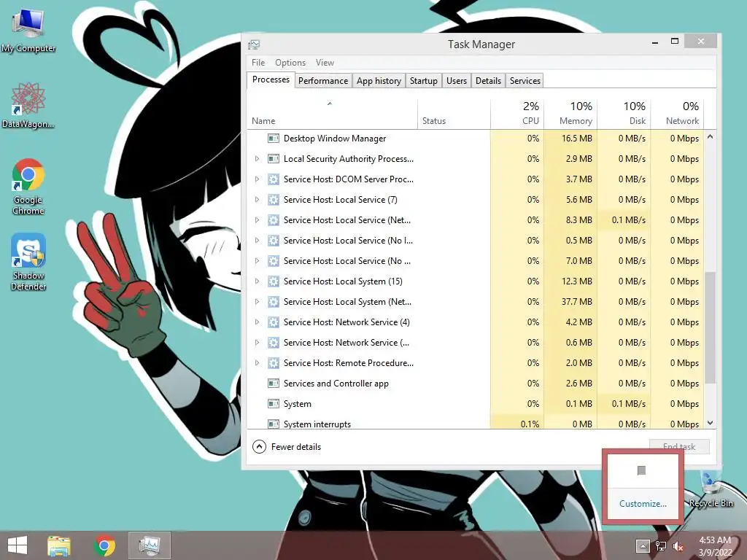Click the Task Manager title bar icon
747x560 pixels.
tap(254, 44)
